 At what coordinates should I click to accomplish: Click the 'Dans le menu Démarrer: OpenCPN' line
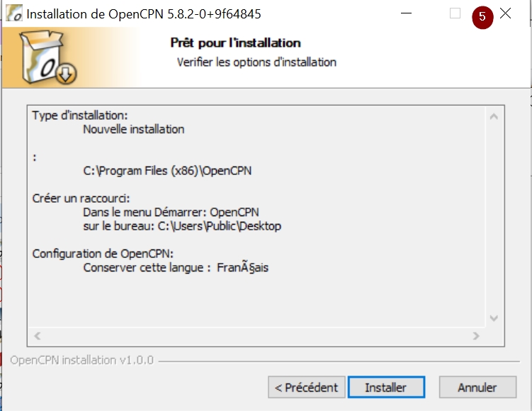click(x=171, y=212)
